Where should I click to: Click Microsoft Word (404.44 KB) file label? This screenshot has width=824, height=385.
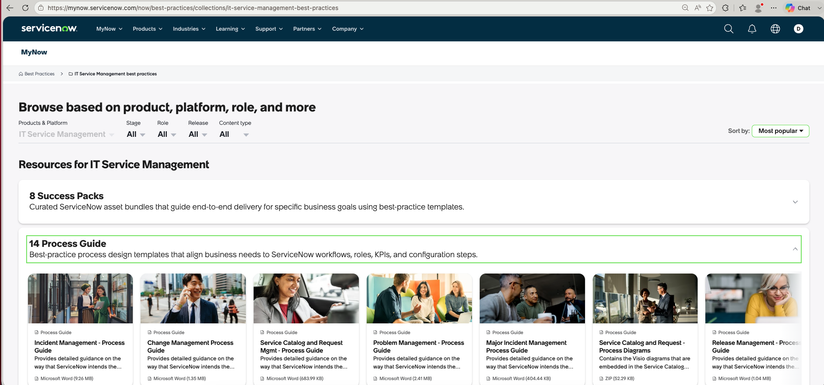(x=522, y=378)
